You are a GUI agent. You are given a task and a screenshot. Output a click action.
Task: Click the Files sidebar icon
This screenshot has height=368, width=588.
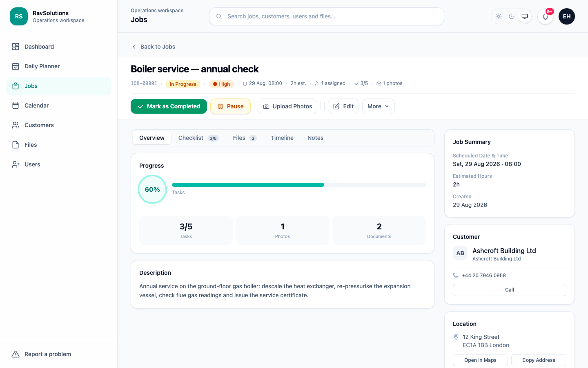[16, 145]
